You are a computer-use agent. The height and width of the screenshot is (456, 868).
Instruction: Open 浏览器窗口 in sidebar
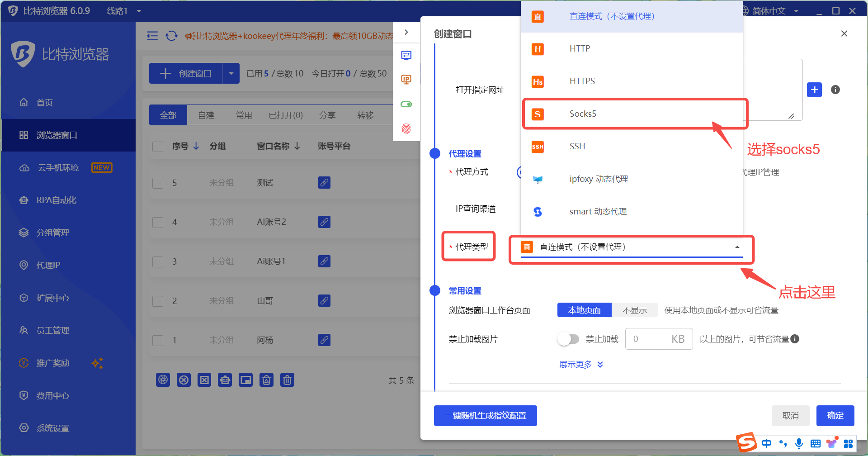(68, 135)
